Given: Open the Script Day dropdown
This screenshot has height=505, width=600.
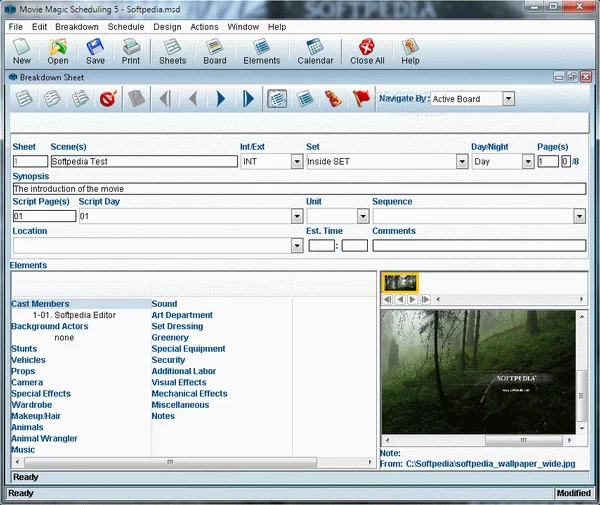Looking at the screenshot, I should point(297,216).
